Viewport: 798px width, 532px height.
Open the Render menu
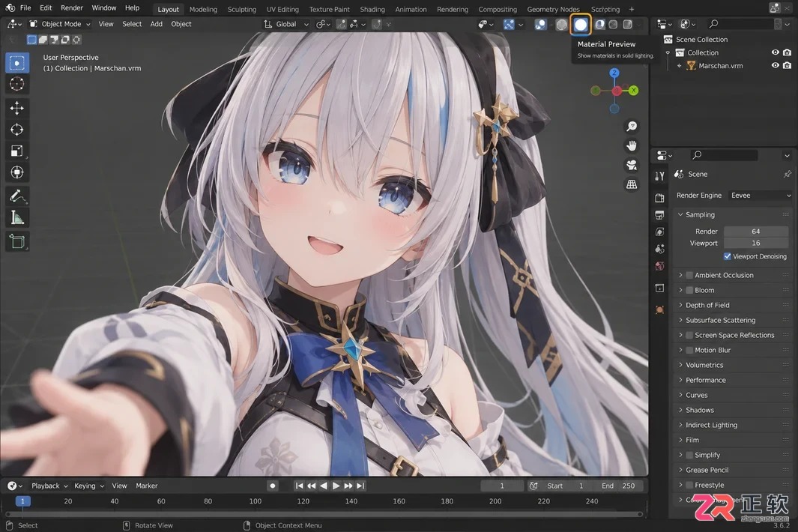click(x=72, y=8)
